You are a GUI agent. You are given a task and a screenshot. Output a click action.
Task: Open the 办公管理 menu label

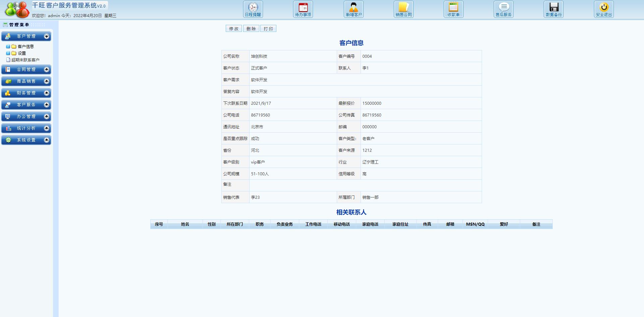(26, 117)
